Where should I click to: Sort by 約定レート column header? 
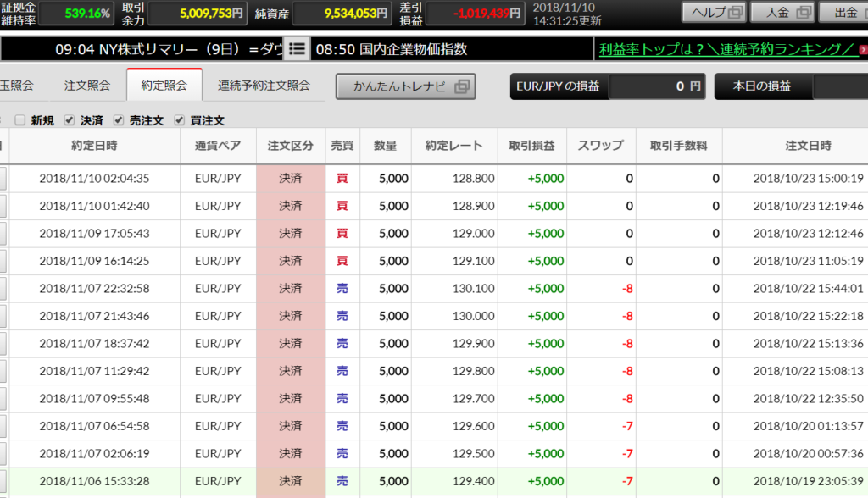tap(454, 146)
